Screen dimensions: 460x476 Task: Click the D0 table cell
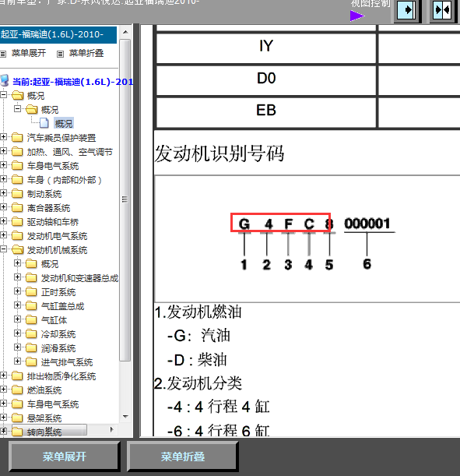[x=266, y=79]
